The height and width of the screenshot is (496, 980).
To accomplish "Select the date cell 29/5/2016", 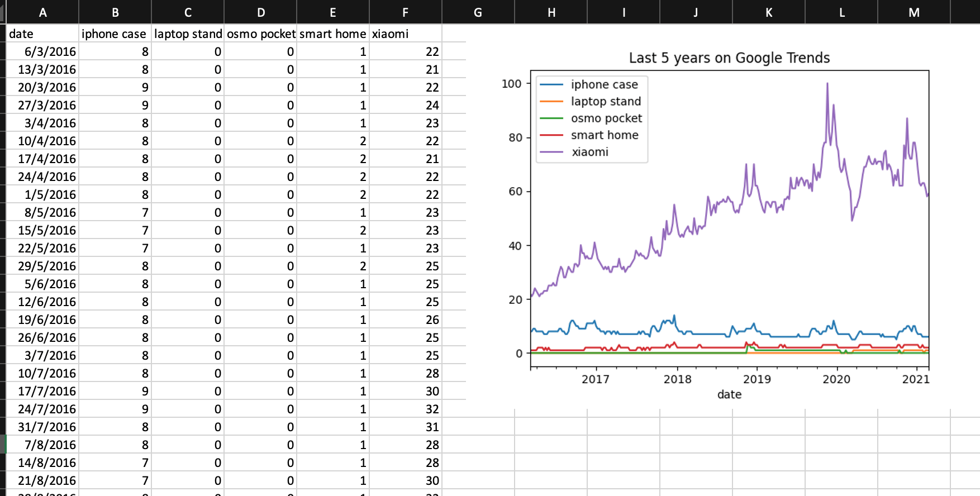I will tap(42, 266).
